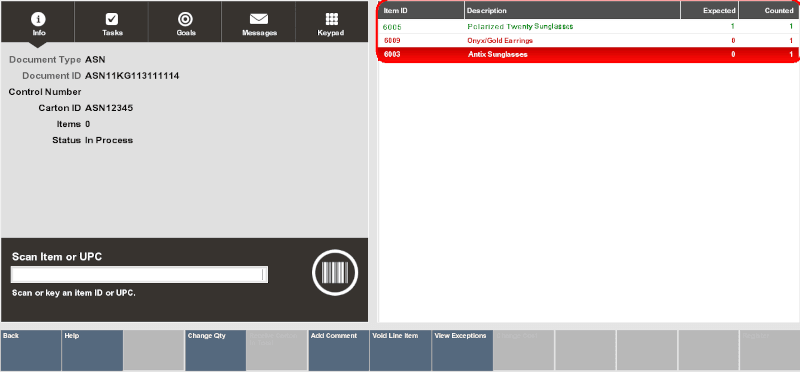800x372 pixels.
Task: Go Back using the bottom button
Action: click(31, 350)
